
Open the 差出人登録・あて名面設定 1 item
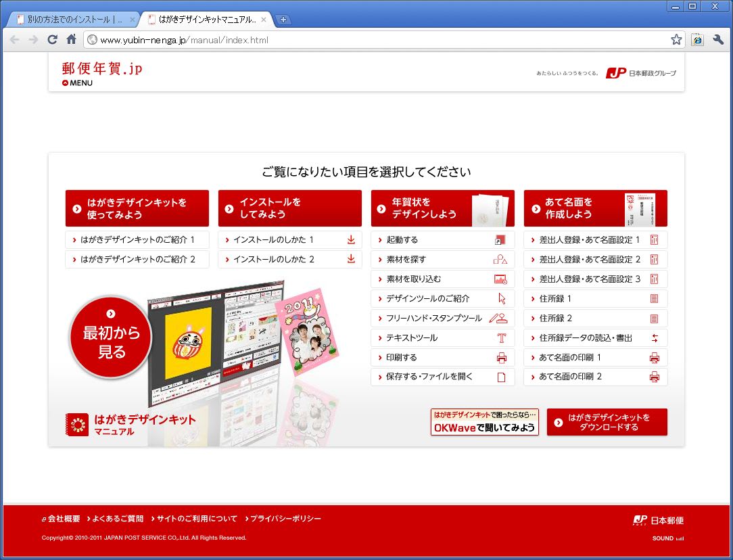[x=589, y=240]
